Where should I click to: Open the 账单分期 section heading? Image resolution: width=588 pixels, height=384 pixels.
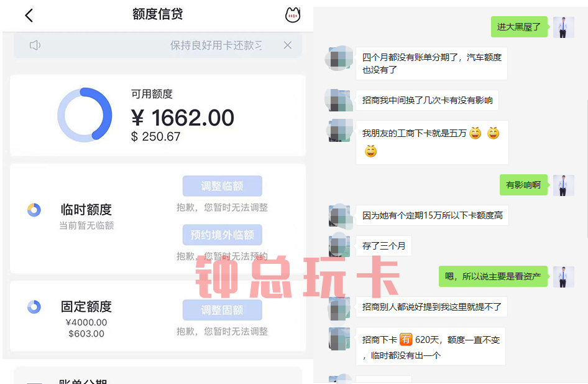click(83, 381)
